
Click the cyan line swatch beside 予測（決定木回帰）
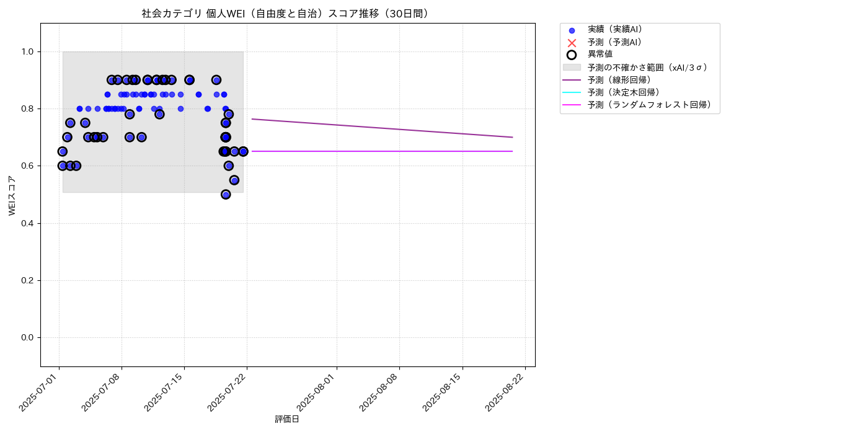(x=572, y=92)
